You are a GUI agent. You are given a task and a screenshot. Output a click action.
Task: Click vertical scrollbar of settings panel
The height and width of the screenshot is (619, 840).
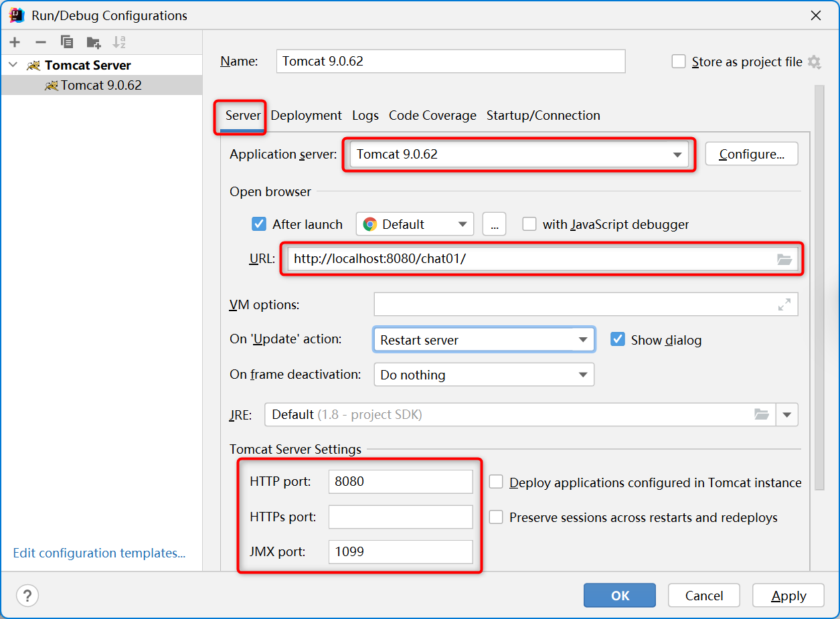(820, 288)
